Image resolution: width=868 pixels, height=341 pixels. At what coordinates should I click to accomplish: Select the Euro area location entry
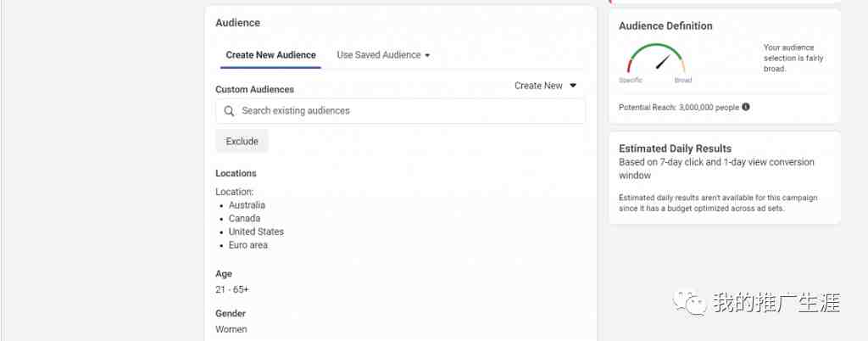[248, 244]
